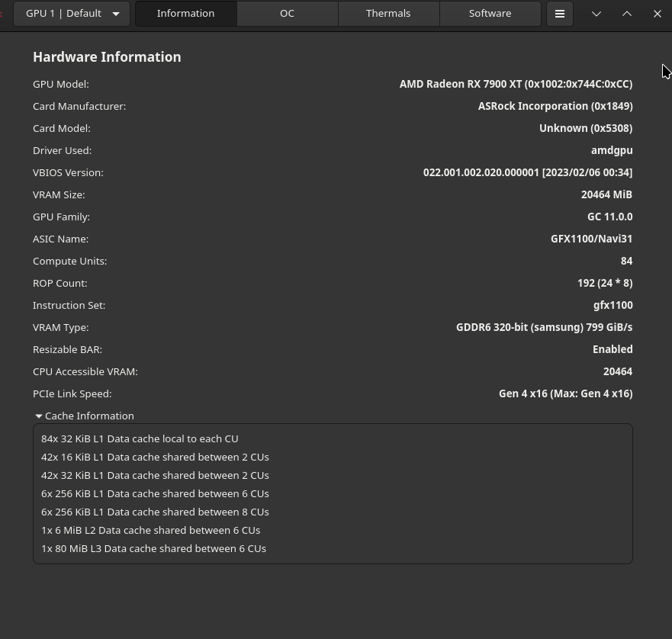Select the Driver Used: label
This screenshot has height=639, width=672.
tap(62, 150)
